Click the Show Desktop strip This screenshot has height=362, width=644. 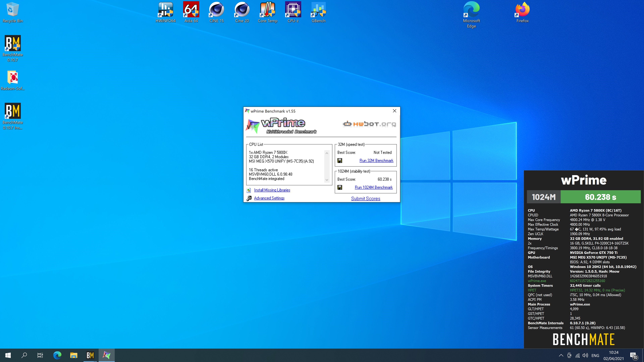coord(643,355)
